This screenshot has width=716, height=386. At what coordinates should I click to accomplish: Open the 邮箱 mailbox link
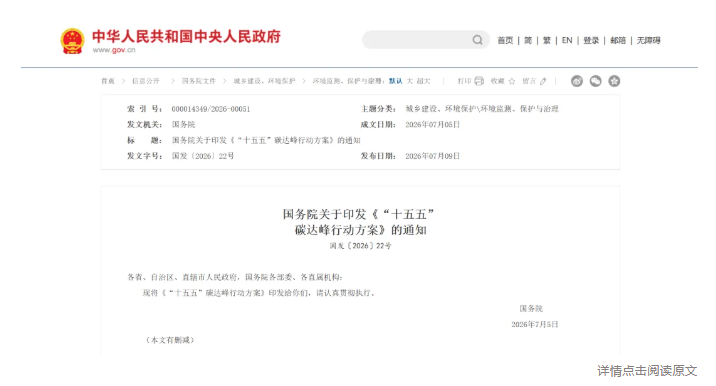click(618, 40)
